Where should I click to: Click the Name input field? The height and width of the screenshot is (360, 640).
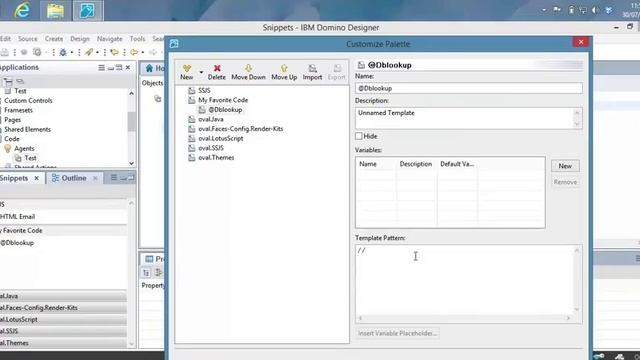click(x=469, y=88)
